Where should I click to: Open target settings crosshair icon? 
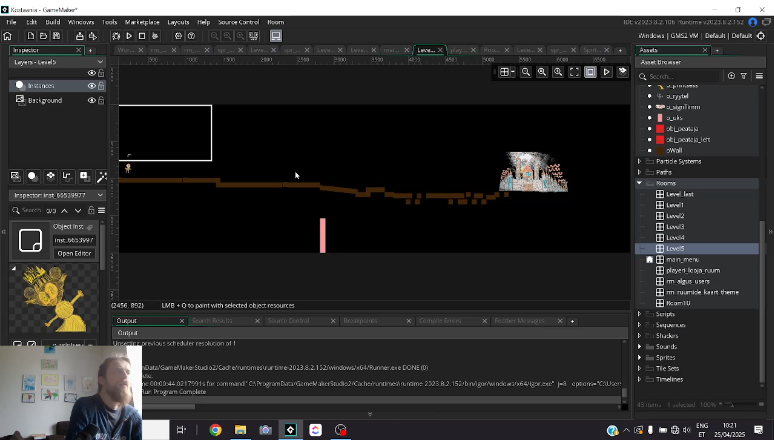coord(761,36)
